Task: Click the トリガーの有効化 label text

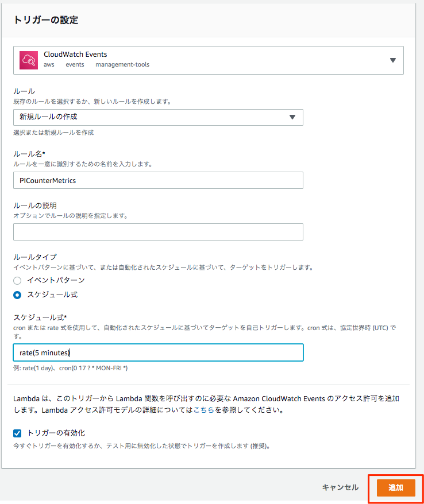Action: click(56, 433)
